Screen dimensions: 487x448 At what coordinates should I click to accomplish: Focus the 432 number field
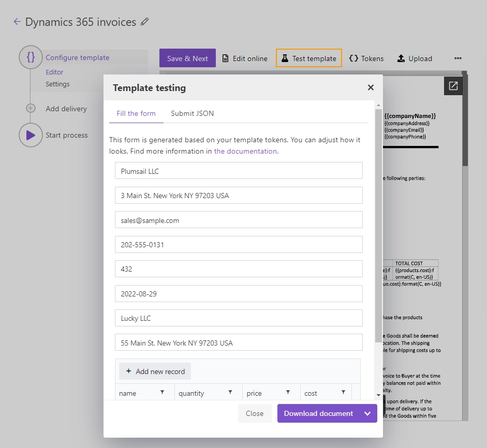(x=239, y=269)
